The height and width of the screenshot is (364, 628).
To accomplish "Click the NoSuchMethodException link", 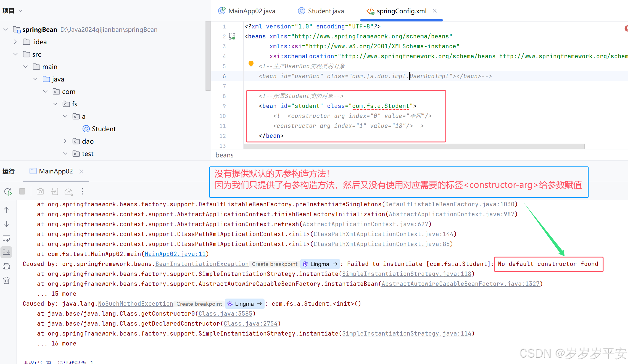I will [136, 304].
